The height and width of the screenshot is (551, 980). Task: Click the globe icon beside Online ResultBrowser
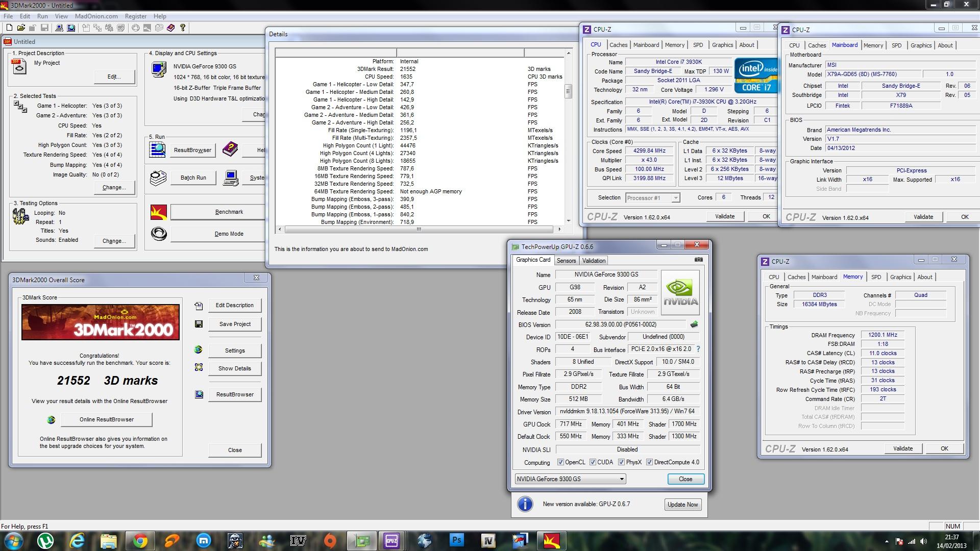[51, 419]
